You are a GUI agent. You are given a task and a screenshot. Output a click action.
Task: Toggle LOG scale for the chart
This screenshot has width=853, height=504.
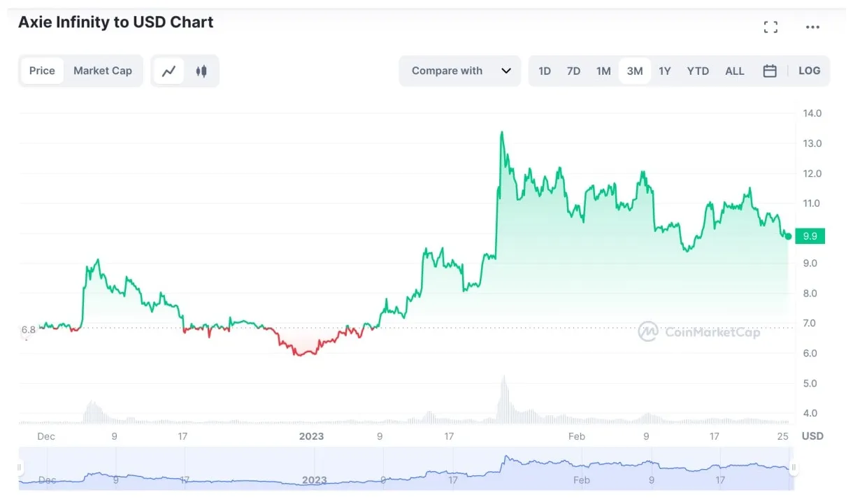(809, 71)
